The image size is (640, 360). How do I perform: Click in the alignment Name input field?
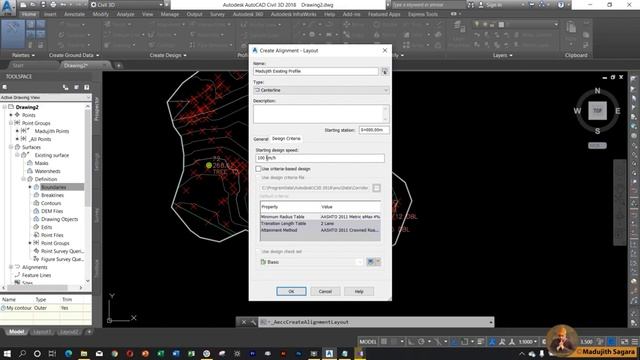[x=316, y=71]
